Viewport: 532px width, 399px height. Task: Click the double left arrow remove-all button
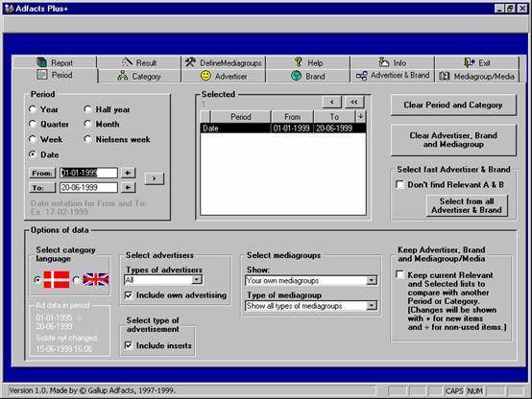(x=354, y=102)
